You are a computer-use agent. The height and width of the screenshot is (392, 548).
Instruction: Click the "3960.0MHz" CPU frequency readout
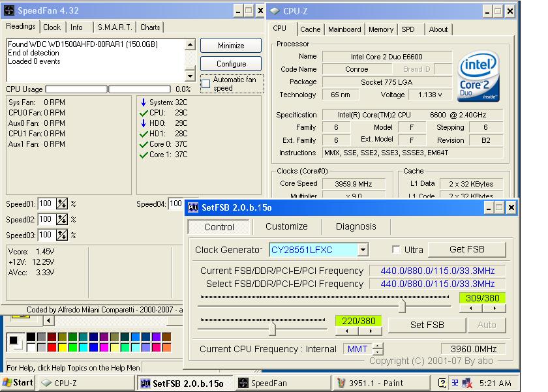[473, 349]
